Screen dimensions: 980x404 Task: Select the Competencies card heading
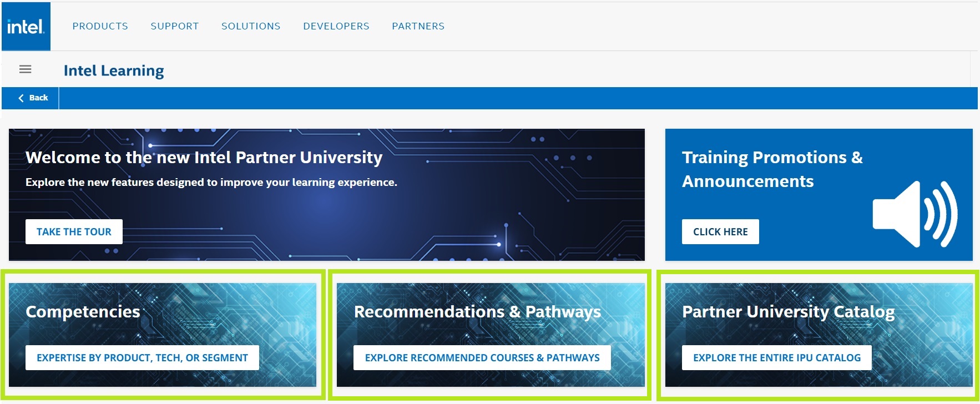pyautogui.click(x=83, y=312)
